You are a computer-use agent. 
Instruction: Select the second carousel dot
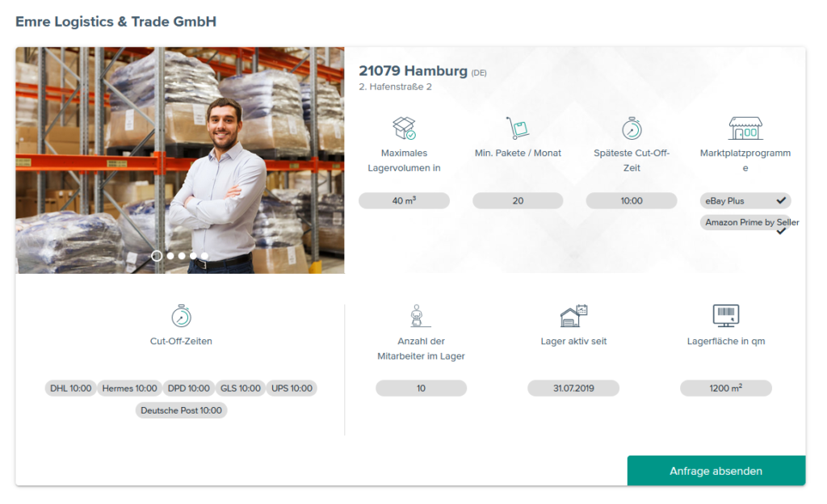click(170, 255)
